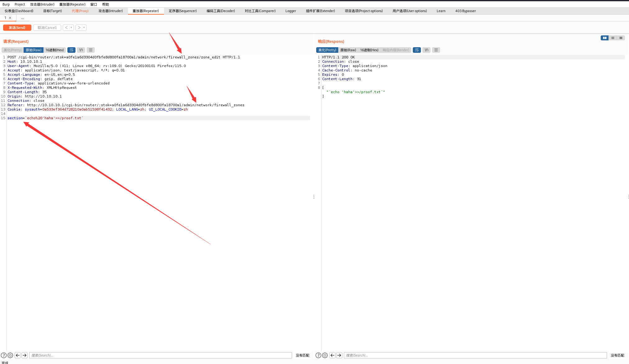Screen dimensions: 629x364
Task: Open the 帮助 help menu
Action: pos(106,4)
